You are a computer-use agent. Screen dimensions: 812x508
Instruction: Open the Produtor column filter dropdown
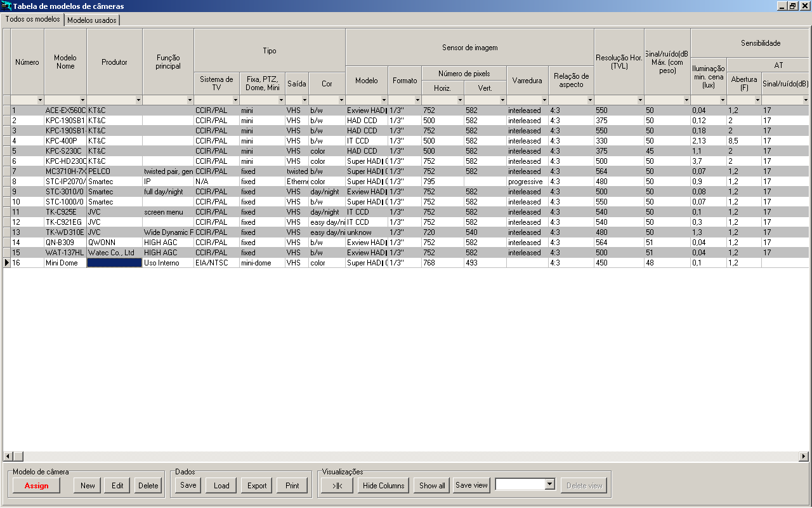point(138,100)
